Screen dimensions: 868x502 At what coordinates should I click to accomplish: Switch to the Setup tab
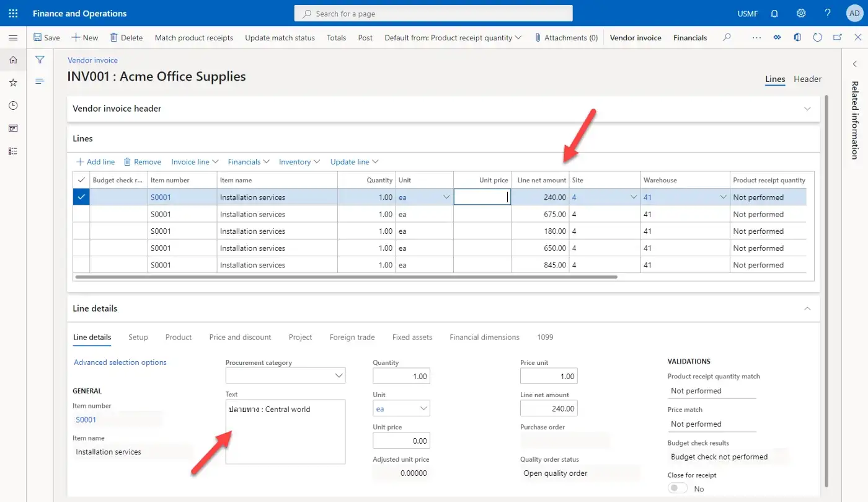point(138,338)
